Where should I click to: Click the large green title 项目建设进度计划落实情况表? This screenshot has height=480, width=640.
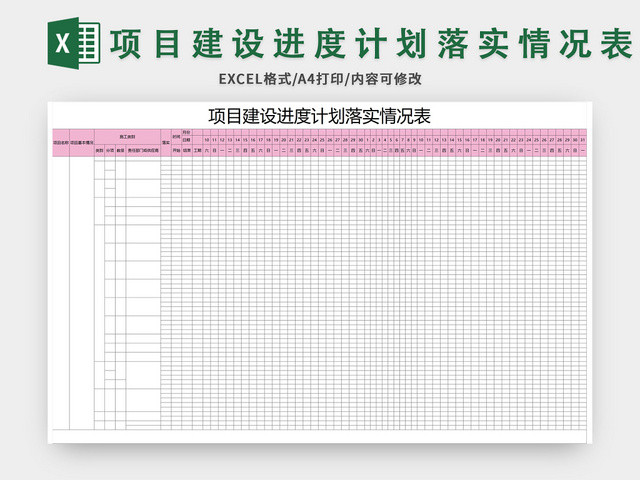(371, 43)
